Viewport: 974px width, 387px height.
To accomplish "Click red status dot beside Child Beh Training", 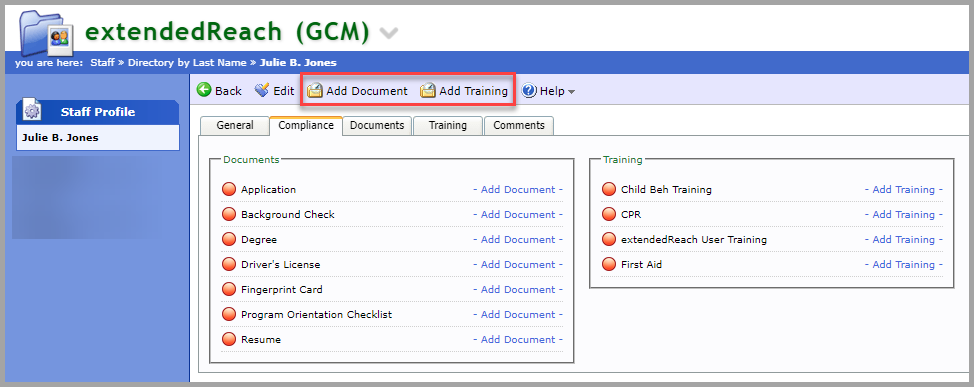I will (x=609, y=189).
